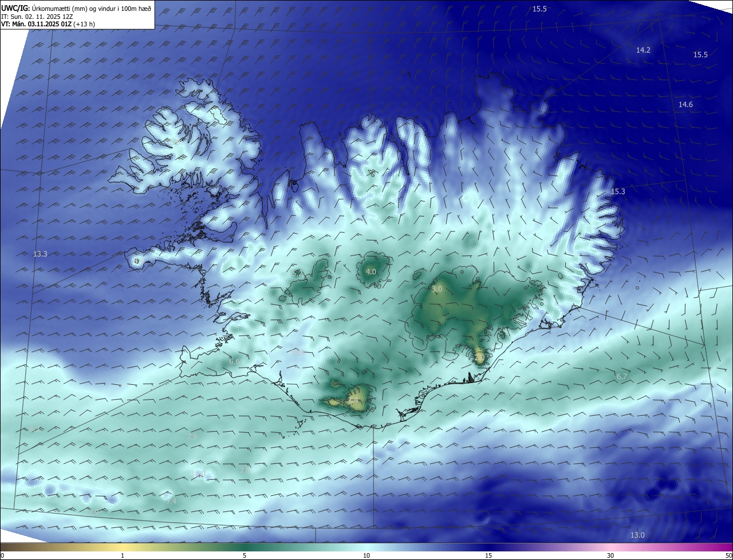Click the 6.7 value label in the southeastern sea
Viewport: 733px width, 560px height.
click(622, 376)
